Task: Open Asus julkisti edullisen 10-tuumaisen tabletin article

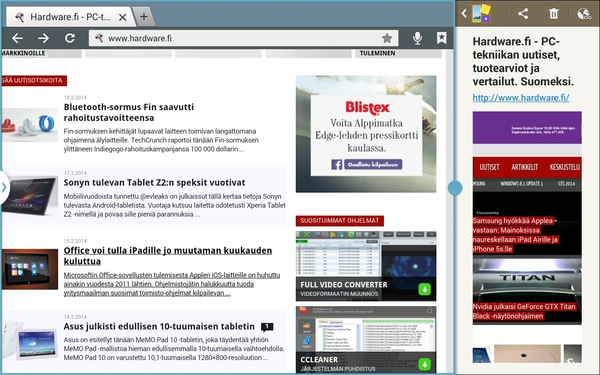Action: pyautogui.click(x=159, y=326)
